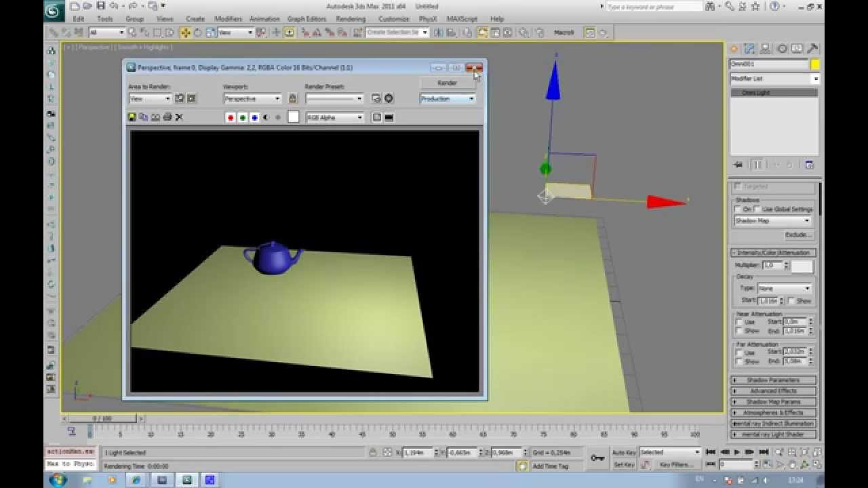Screen dimensions: 868x488
Task: Open the Graph Editors menu
Action: point(307,19)
